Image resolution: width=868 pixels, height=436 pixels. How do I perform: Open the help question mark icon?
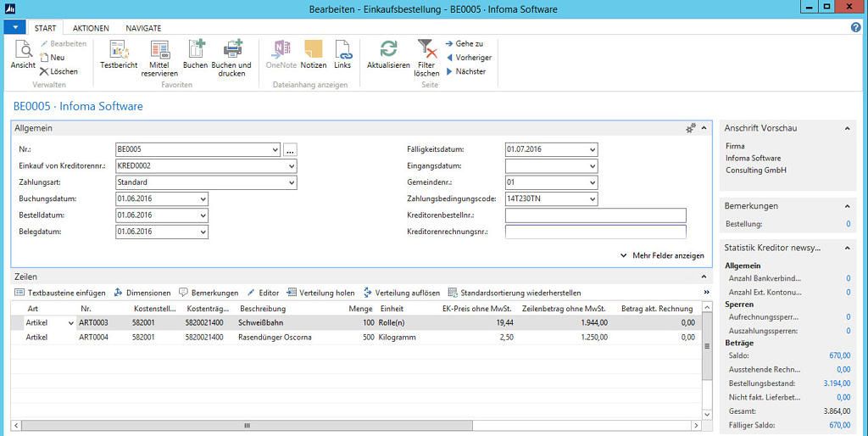click(856, 27)
